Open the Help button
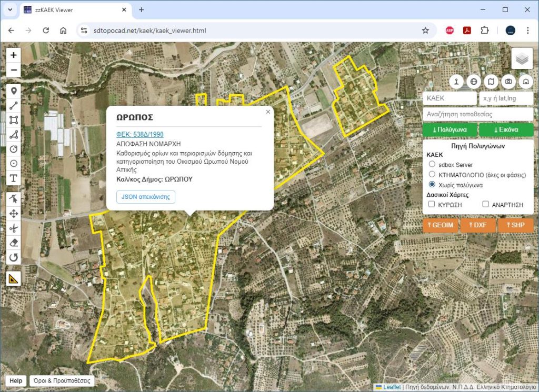 pos(16,380)
